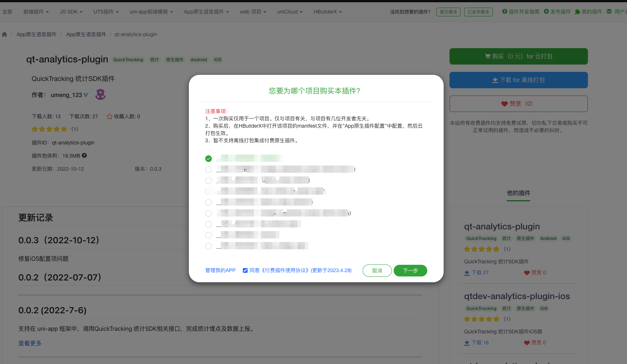The image size is (627, 364).
Task: Select 全部 in the top navigation
Action: [7, 12]
